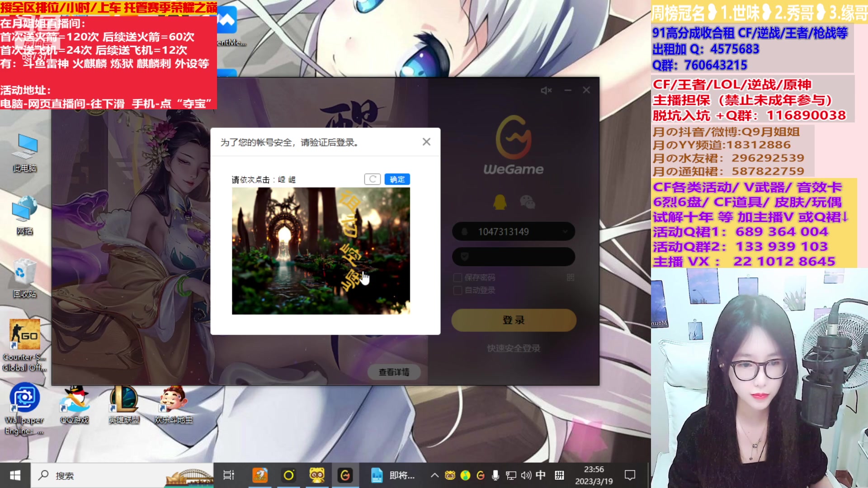This screenshot has height=488, width=868.
Task: Click the 登录 button
Action: [514, 320]
